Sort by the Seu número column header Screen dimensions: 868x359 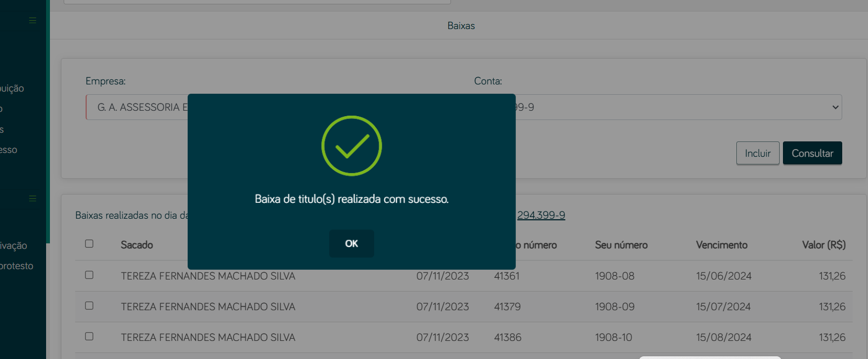[621, 245]
